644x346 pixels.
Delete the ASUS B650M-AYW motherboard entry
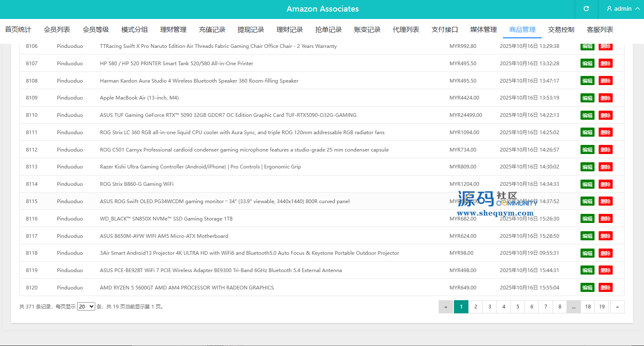[605, 236]
